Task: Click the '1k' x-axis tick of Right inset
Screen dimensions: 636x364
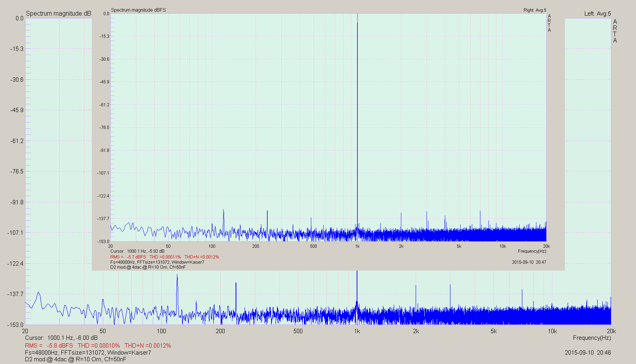Action: (x=357, y=246)
